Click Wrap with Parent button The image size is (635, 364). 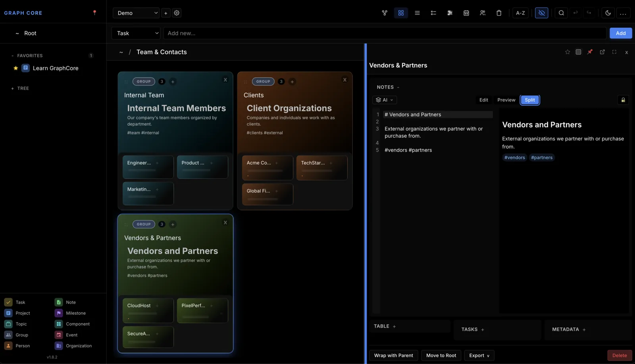[393, 355]
